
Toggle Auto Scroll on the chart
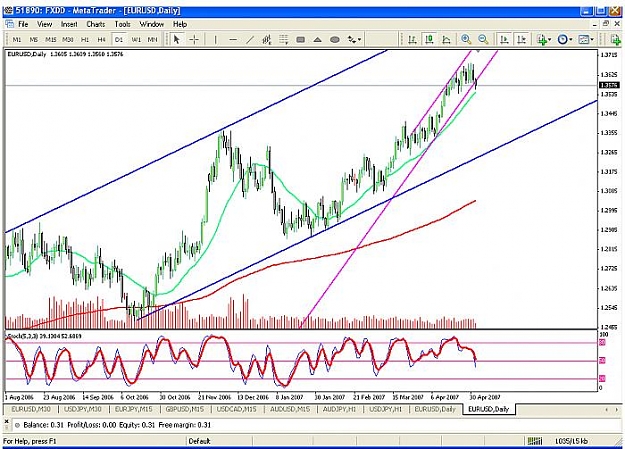(504, 39)
